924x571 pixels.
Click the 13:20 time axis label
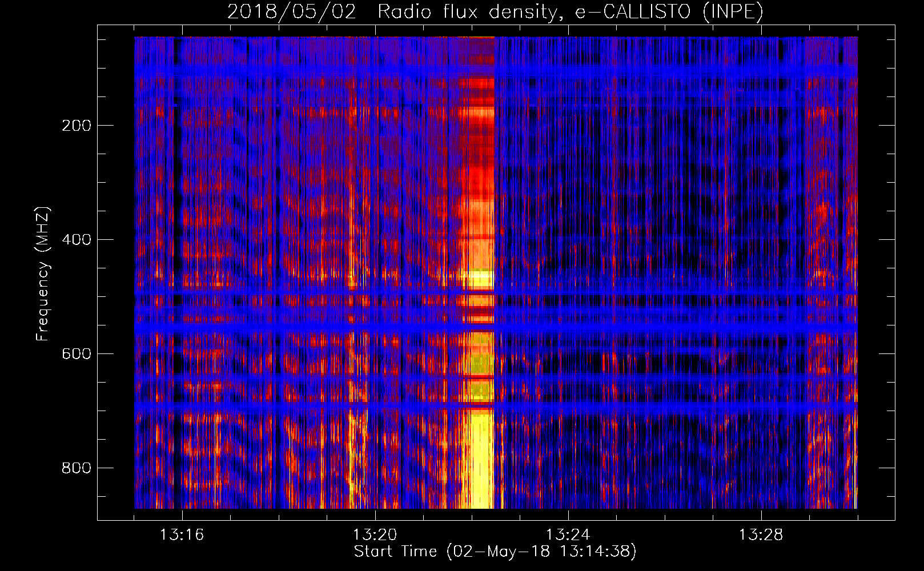(x=375, y=535)
